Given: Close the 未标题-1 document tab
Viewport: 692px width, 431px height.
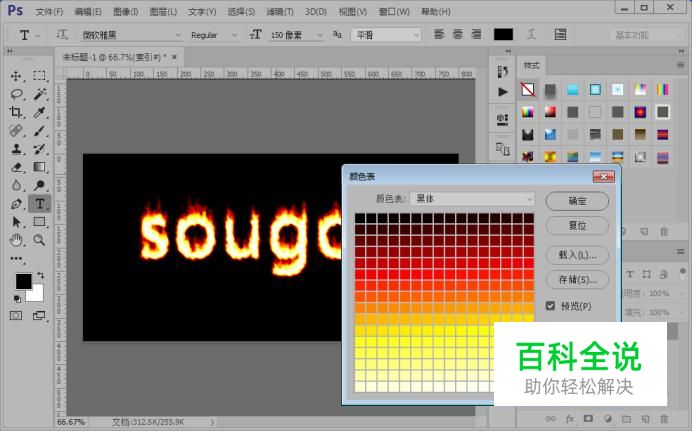Looking at the screenshot, I should tap(174, 57).
